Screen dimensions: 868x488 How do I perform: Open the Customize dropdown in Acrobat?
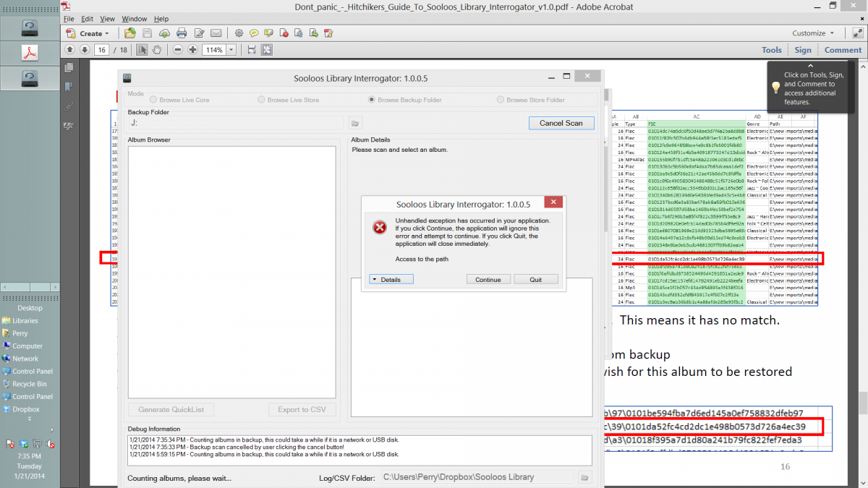[813, 33]
